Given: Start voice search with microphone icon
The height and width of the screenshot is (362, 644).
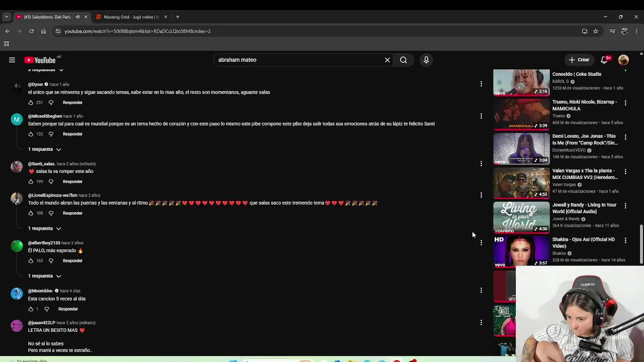Looking at the screenshot, I should [x=426, y=60].
